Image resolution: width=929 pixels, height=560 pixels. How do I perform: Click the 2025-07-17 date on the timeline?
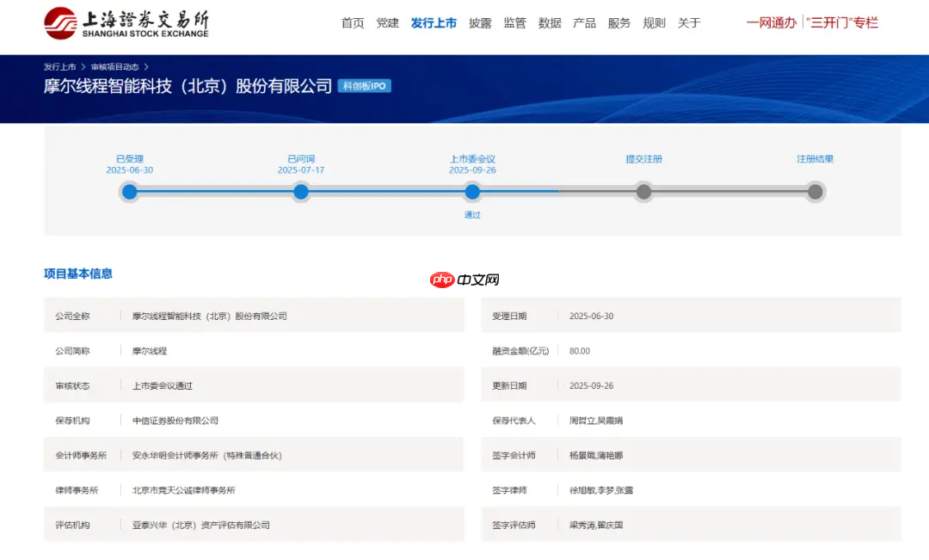[301, 170]
